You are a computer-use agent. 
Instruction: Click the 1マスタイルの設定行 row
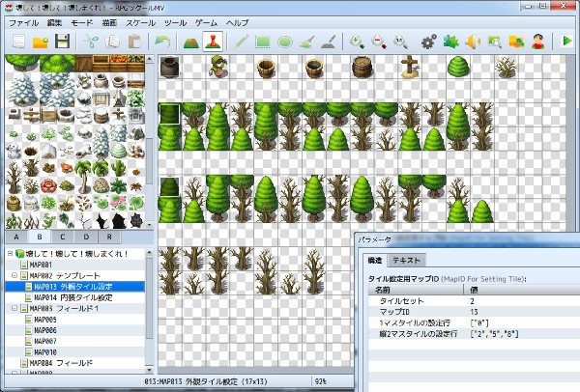coord(475,322)
